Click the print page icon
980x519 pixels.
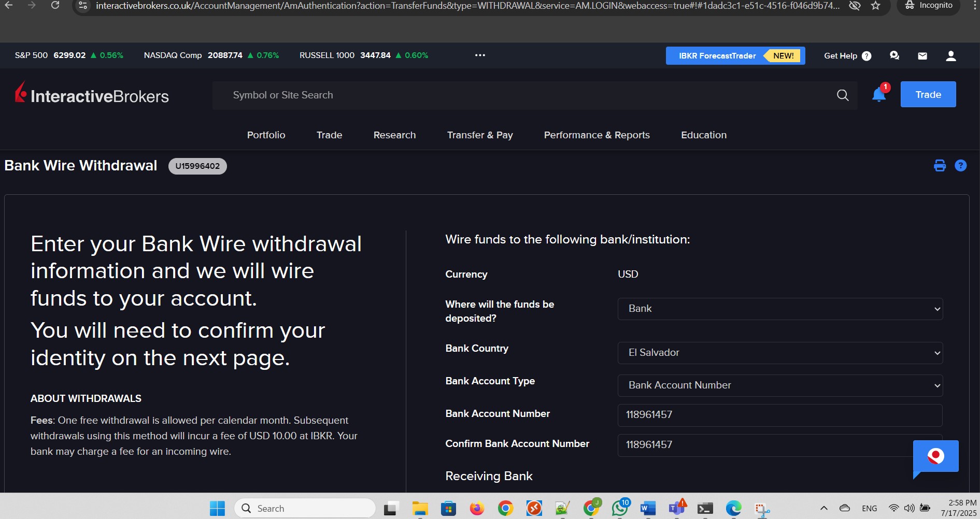coord(940,166)
